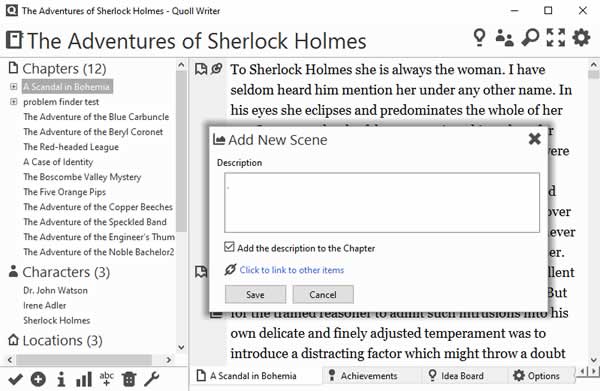Select 'The Boscombe Valley Mystery' chapter
The image size is (600, 391).
click(x=82, y=177)
